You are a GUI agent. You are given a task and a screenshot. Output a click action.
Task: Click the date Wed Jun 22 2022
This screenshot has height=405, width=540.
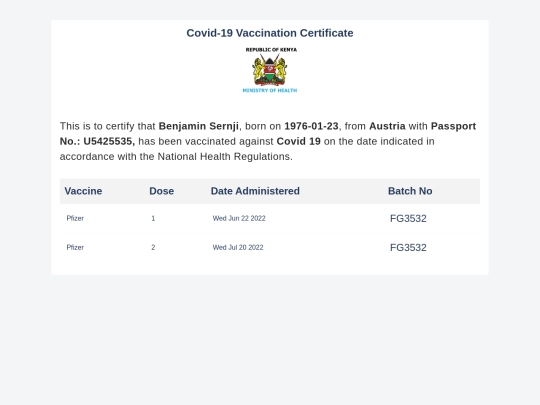(x=239, y=218)
